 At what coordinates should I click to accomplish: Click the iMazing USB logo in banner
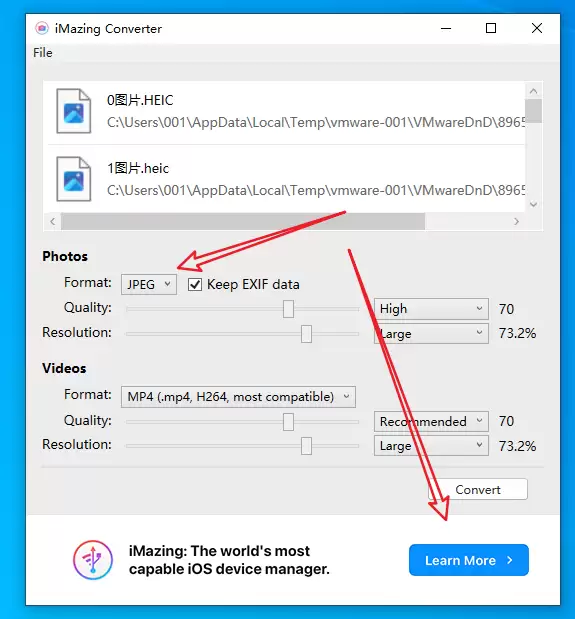[x=93, y=560]
